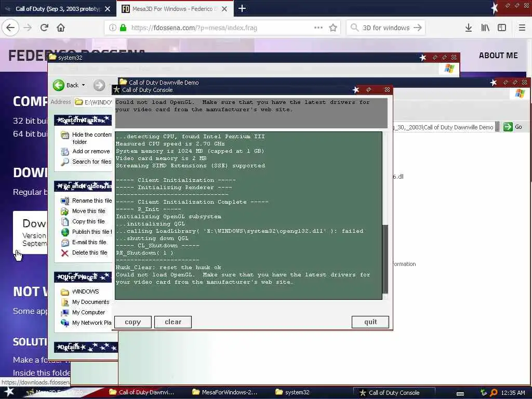Screen dimensions: 532x399
Task: Click E-mail this file
Action: (84, 242)
